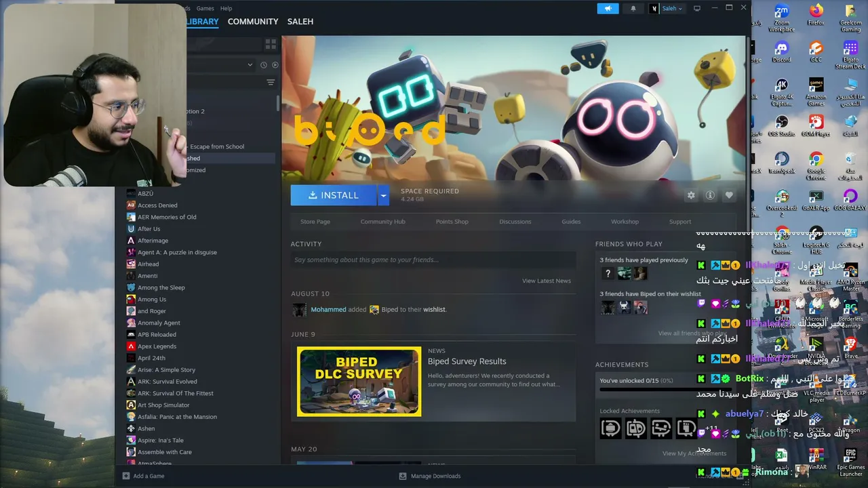Viewport: 868px width, 488px height.
Task: Open the Steam announcements megaphone button
Action: tap(608, 8)
